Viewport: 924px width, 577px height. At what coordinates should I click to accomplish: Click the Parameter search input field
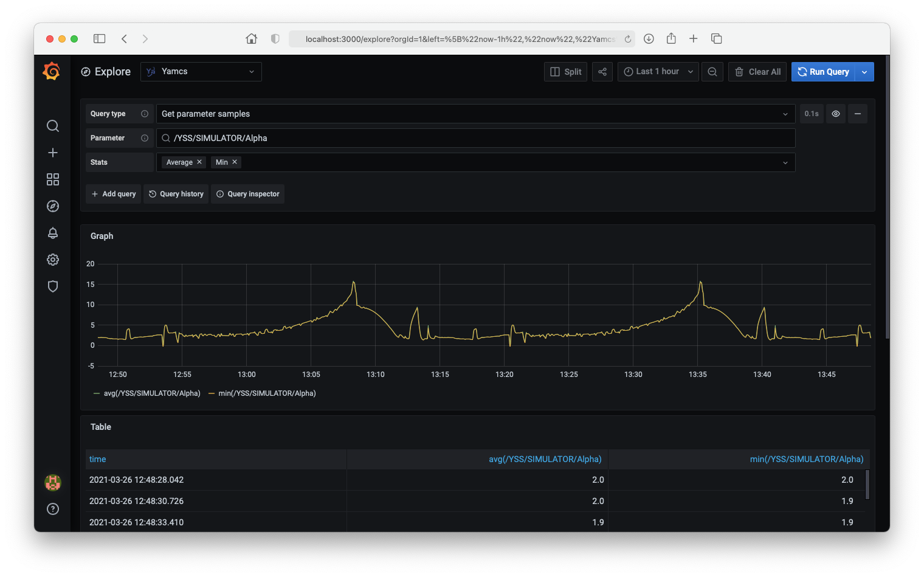pyautogui.click(x=476, y=138)
